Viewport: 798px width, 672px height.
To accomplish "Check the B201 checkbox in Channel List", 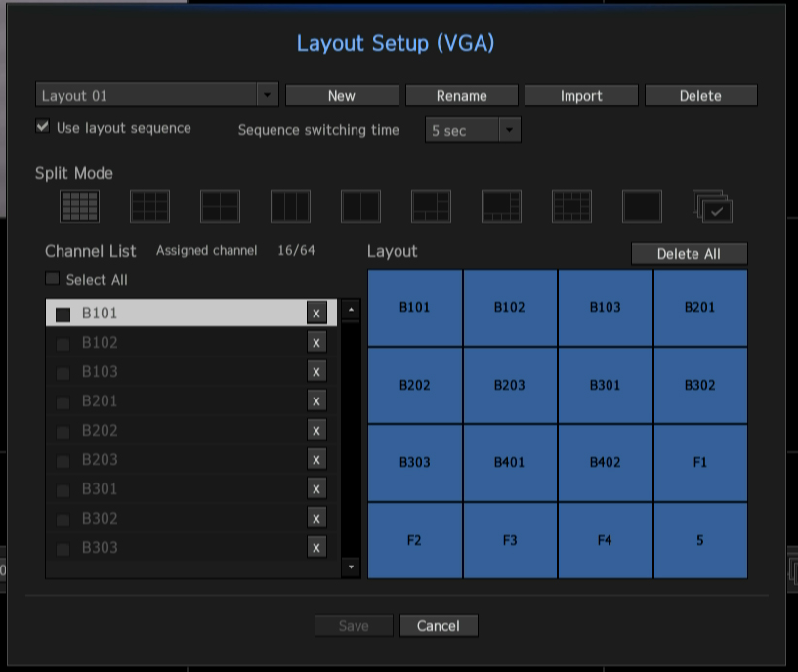I will click(63, 403).
